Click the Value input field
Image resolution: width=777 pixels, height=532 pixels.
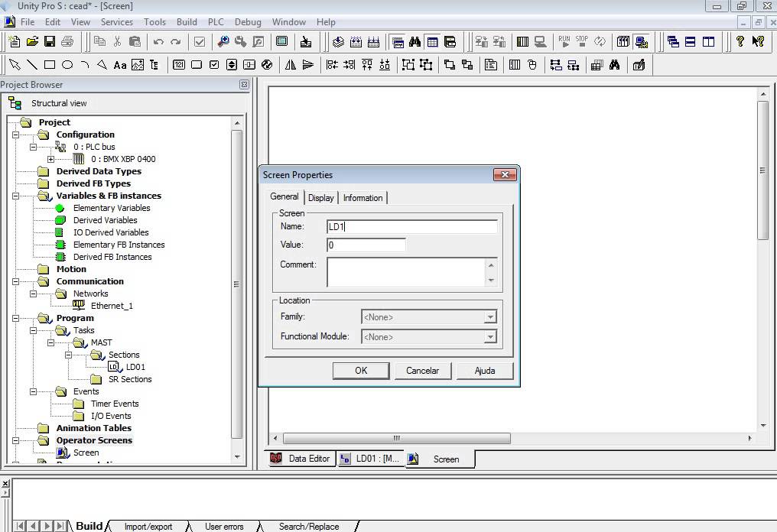(x=366, y=245)
